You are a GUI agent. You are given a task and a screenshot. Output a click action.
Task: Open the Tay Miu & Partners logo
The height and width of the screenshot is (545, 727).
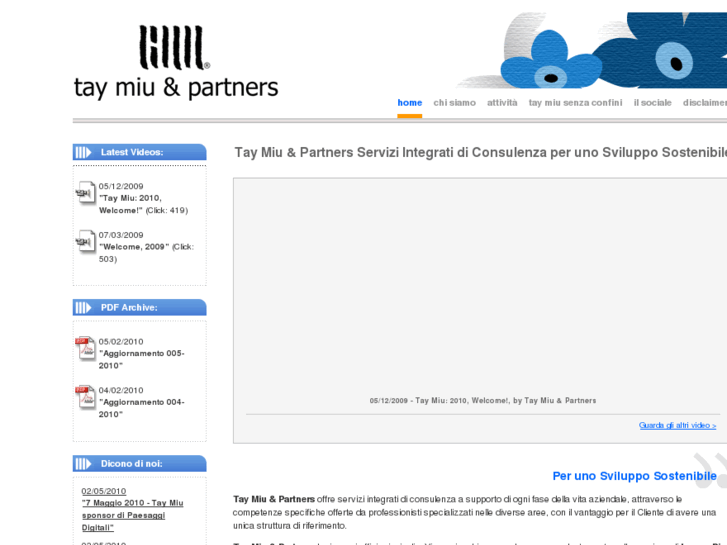point(176,62)
